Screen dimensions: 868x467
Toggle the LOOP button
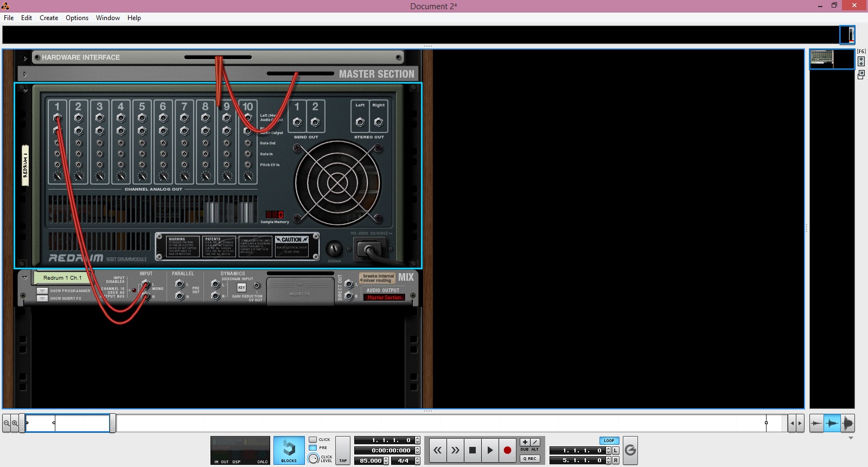(609, 440)
